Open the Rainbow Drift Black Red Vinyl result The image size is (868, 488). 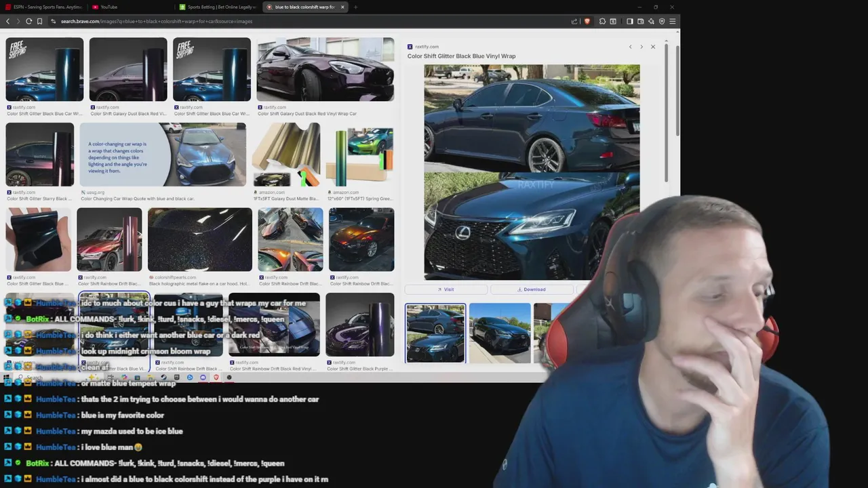click(274, 325)
